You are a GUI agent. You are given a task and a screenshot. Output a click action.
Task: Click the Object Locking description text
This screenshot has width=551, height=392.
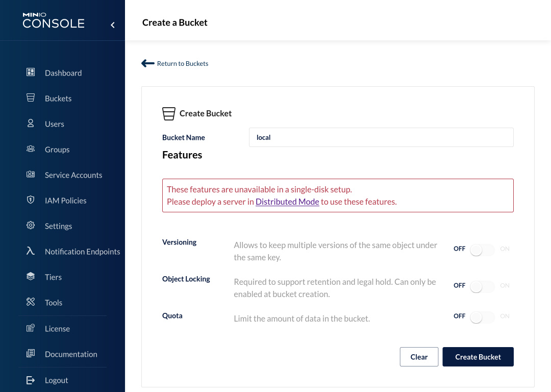click(335, 288)
